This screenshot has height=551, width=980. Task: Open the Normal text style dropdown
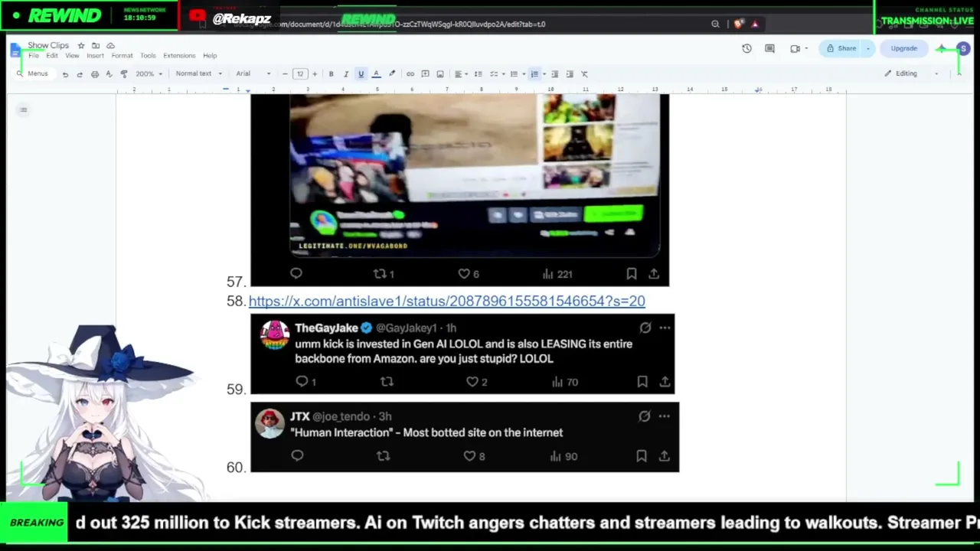[198, 74]
